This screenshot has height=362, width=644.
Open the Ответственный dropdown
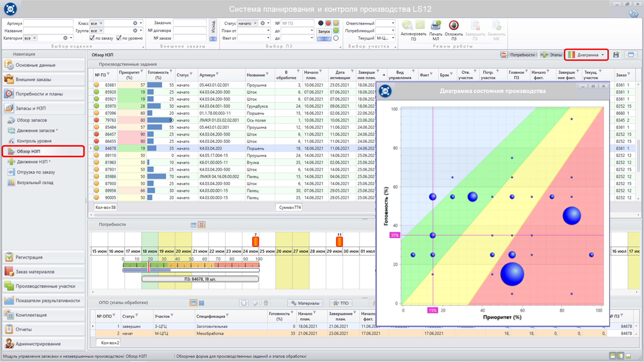click(x=393, y=23)
